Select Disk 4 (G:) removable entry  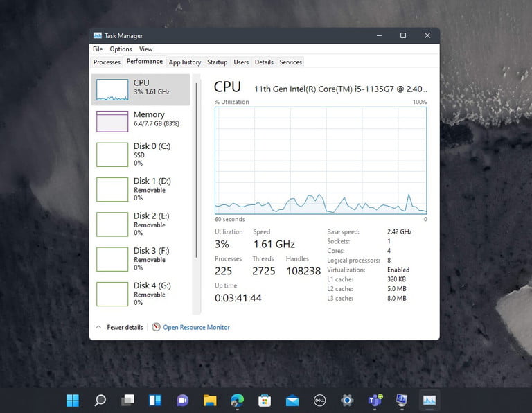pos(141,294)
